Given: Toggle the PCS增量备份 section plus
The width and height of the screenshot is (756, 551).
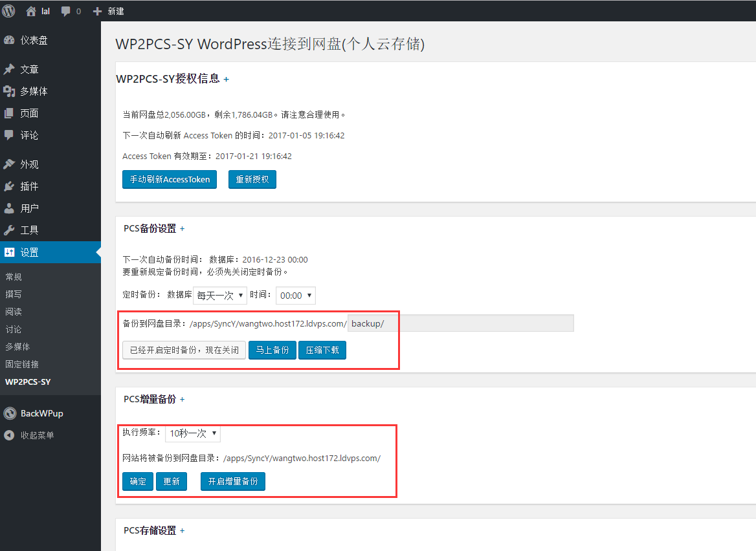Looking at the screenshot, I should coord(183,399).
